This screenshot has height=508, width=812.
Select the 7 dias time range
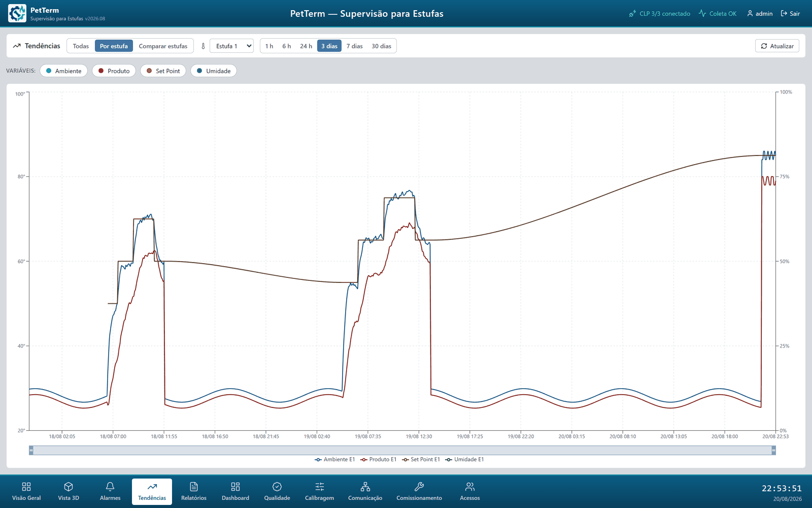pos(354,46)
